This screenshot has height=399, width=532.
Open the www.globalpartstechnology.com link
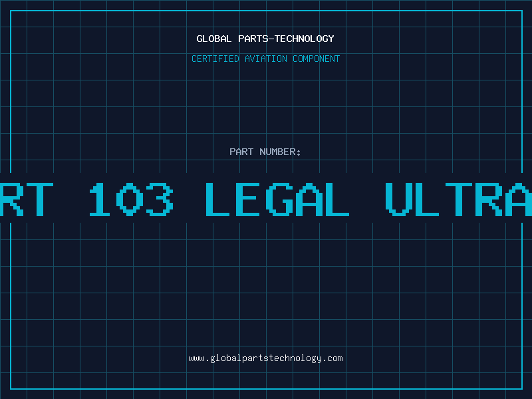[x=265, y=358]
